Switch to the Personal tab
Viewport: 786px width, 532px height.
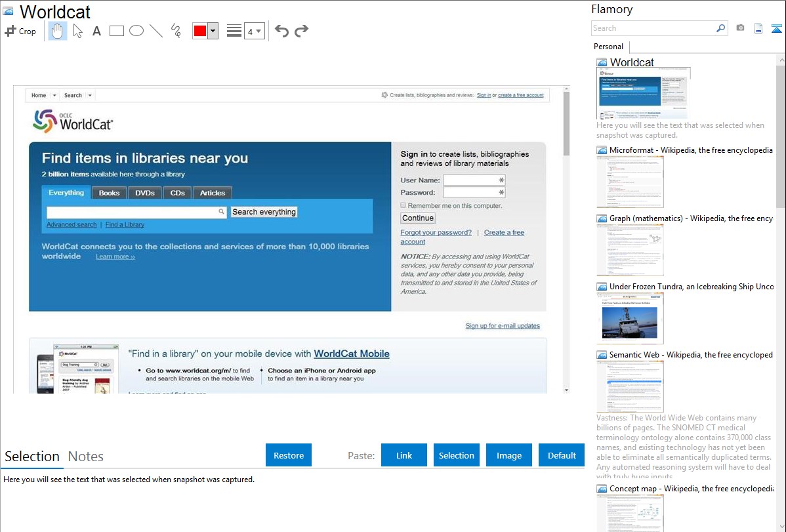pyautogui.click(x=609, y=46)
